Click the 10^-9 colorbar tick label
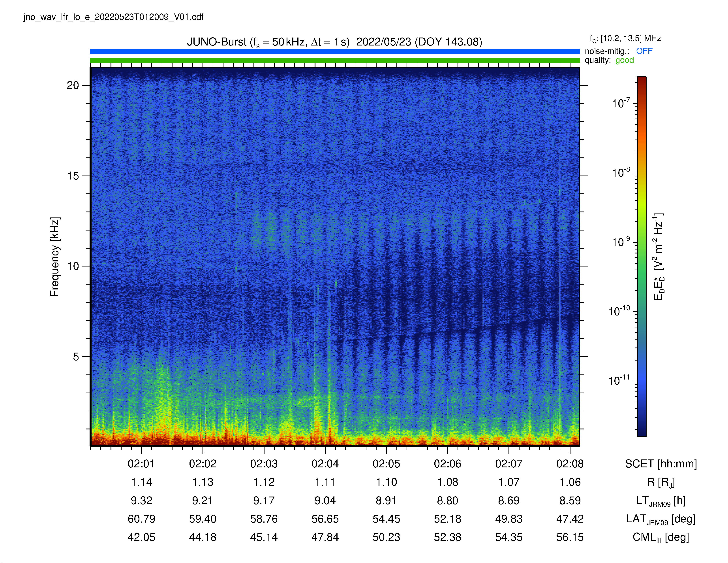 click(x=621, y=242)
